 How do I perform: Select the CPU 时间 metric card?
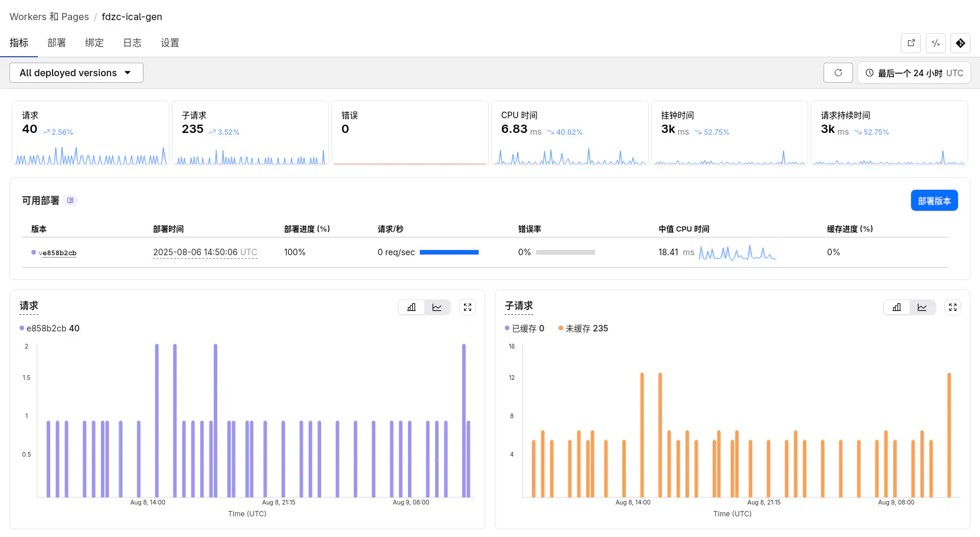click(x=570, y=132)
